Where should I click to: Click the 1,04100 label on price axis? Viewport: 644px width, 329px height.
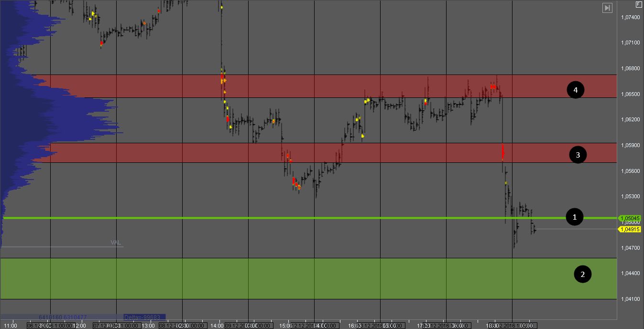click(630, 299)
